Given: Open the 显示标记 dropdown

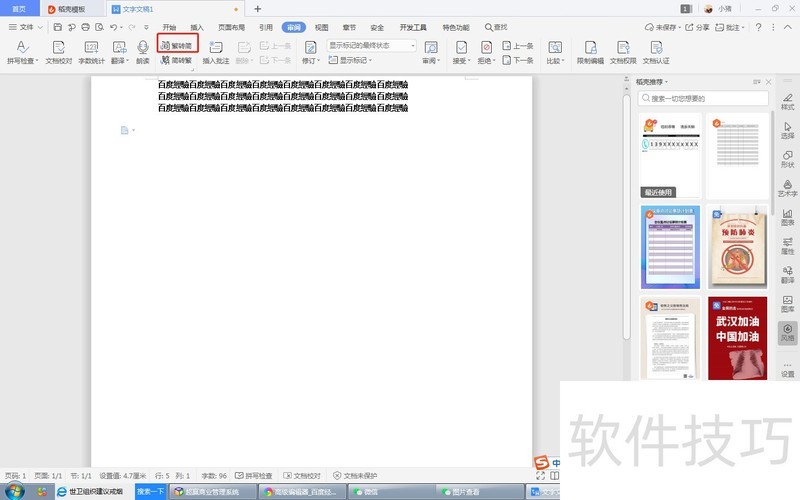Looking at the screenshot, I should click(350, 60).
